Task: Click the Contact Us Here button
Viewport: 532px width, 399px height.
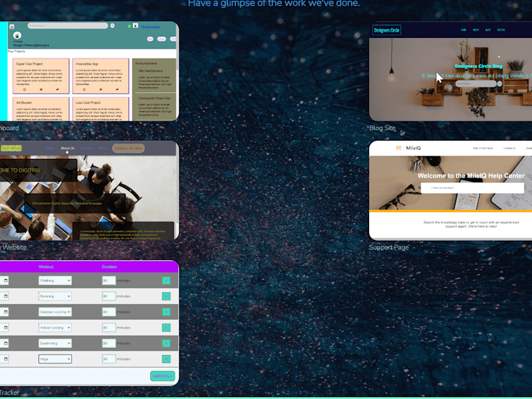Action: pos(128,148)
